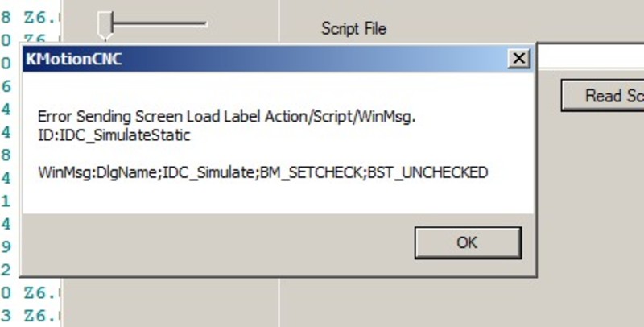Click the G-code digit "9" beside the dialog
Screen dimensions: 644x327
tap(6, 246)
